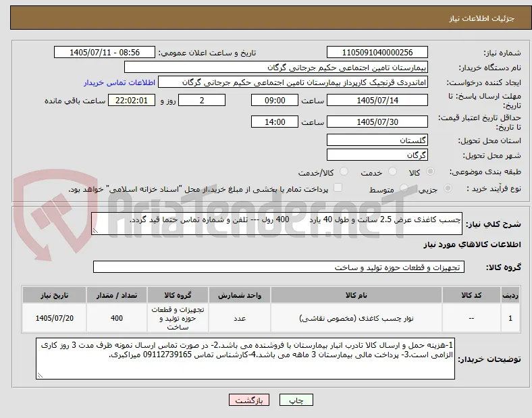Click the resize handle of buyer notes box
This screenshot has width=532, height=418.
tap(40, 375)
